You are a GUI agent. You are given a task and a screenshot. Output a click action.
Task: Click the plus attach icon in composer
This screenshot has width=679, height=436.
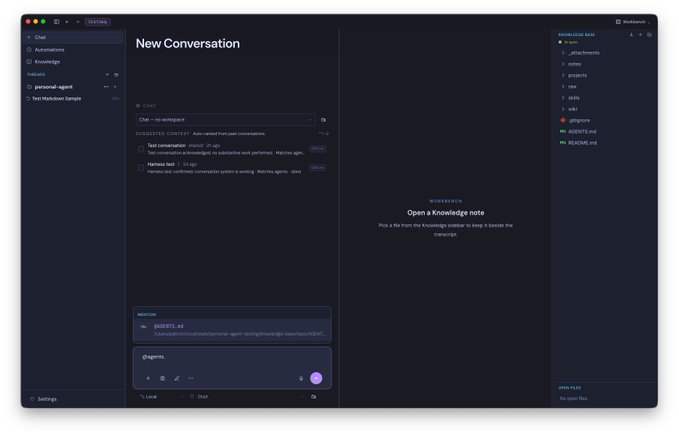[148, 378]
